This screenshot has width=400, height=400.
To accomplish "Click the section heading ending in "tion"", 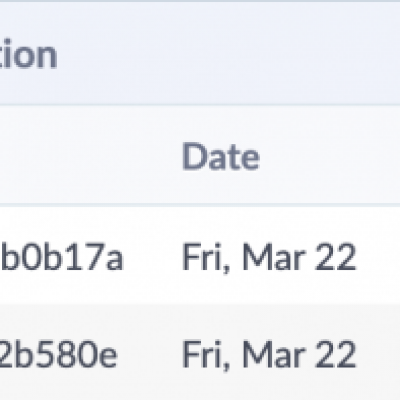I will (x=29, y=54).
